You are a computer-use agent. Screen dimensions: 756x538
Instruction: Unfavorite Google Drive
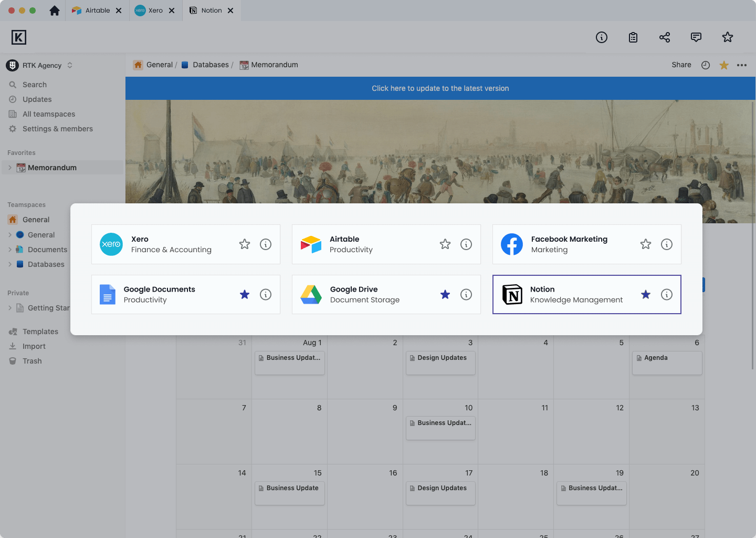pos(445,295)
